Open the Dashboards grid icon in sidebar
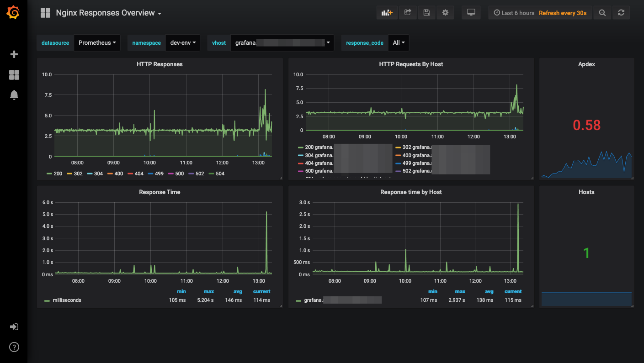Screen dimensions: 644x363 point(14,75)
